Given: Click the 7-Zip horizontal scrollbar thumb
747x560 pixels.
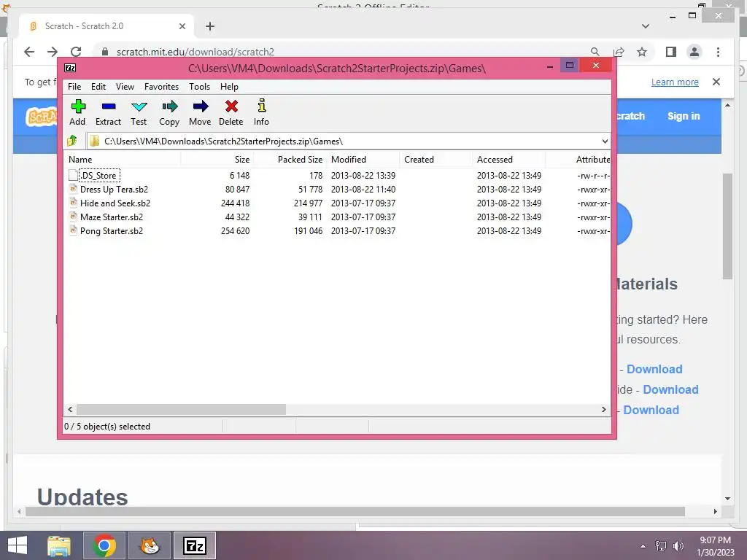Looking at the screenshot, I should [181, 410].
